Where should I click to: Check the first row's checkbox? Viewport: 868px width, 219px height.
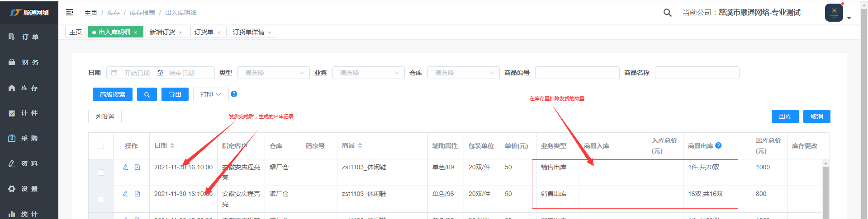[101, 172]
